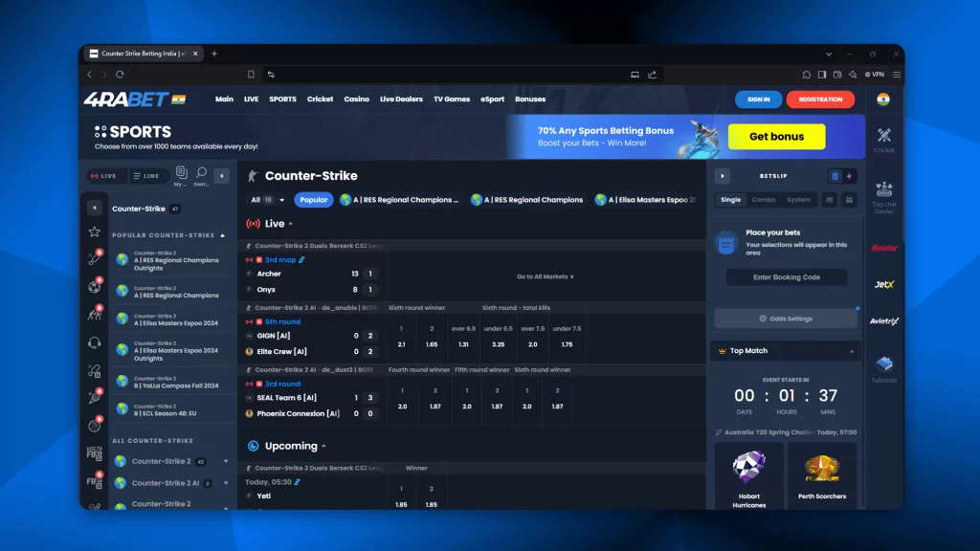
Task: Select the Kabaddi wrestlers icon in sidebar
Action: (95, 314)
